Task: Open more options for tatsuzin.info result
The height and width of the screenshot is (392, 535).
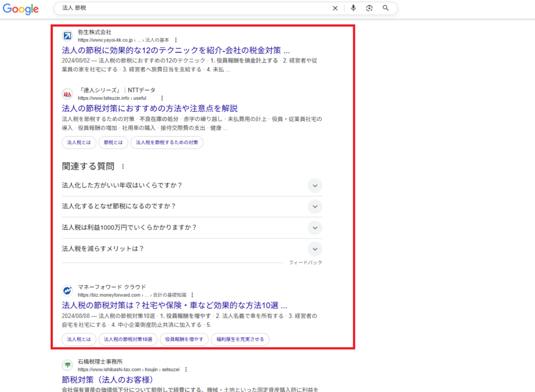Action: (x=162, y=98)
